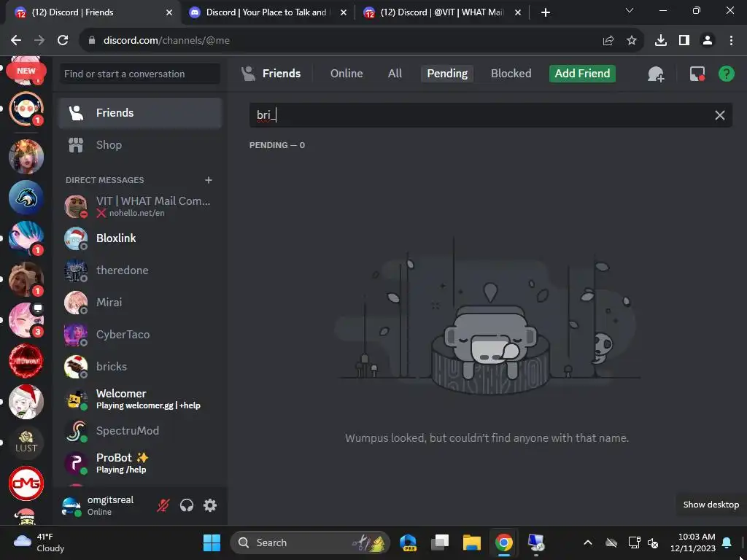This screenshot has height=560, width=747.
Task: Select Friends in the sidebar
Action: point(139,113)
